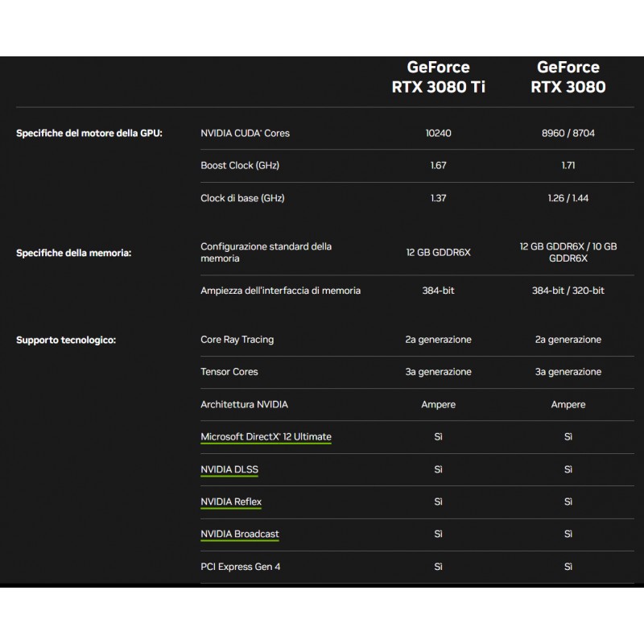Click RTX 3080 Ti '3a generazione' value

pyautogui.click(x=438, y=372)
